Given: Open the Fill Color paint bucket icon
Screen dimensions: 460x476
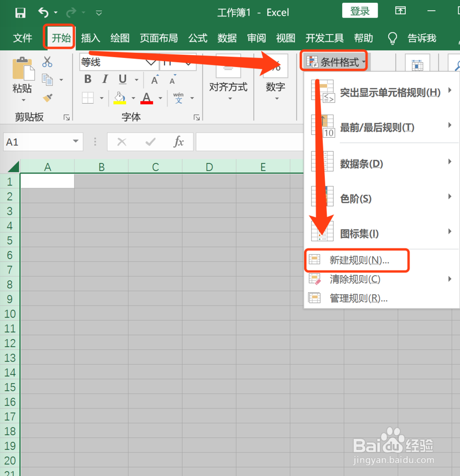Looking at the screenshot, I should click(x=121, y=98).
